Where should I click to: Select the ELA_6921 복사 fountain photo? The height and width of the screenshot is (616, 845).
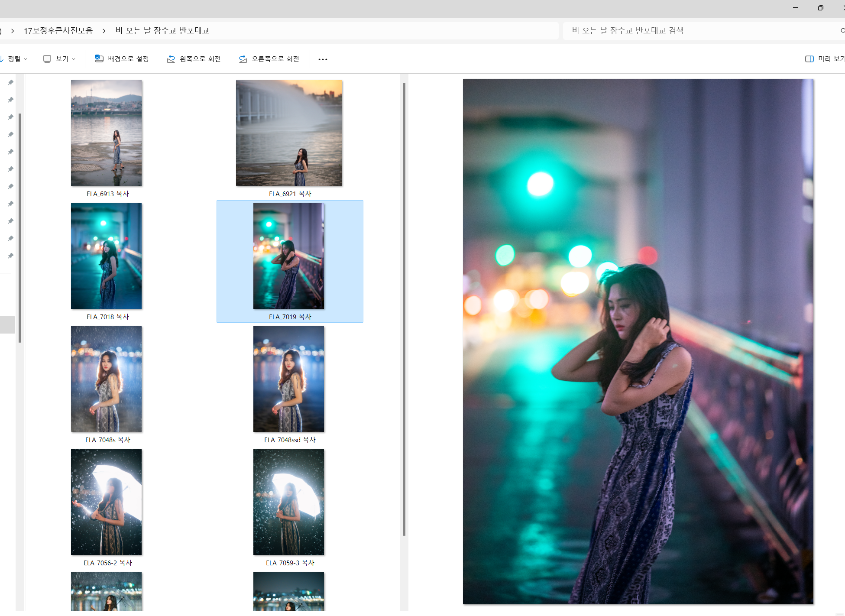click(x=289, y=133)
